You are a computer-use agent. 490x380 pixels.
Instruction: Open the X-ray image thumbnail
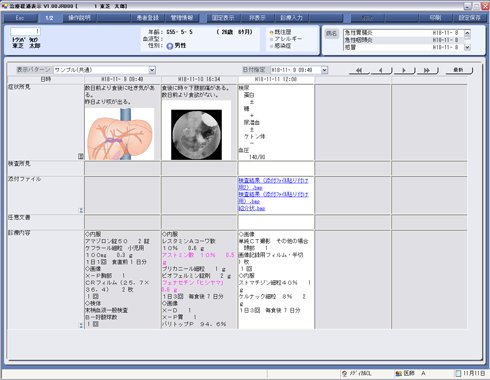tap(196, 134)
